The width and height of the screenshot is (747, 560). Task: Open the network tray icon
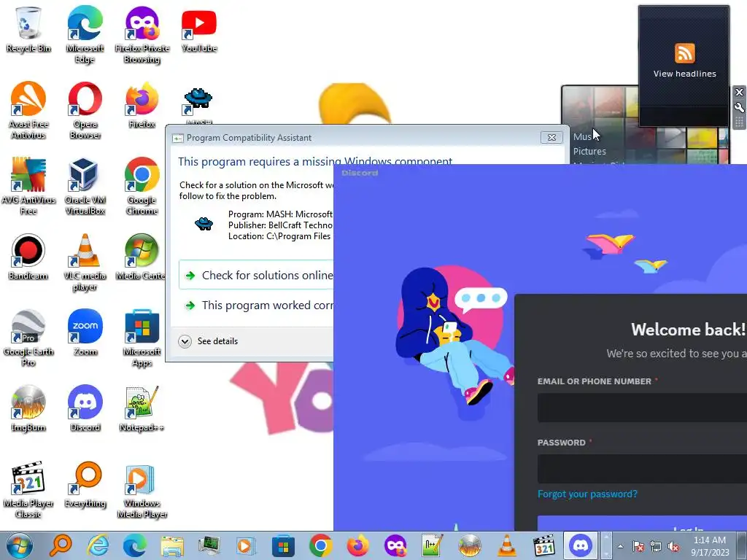coord(656,546)
